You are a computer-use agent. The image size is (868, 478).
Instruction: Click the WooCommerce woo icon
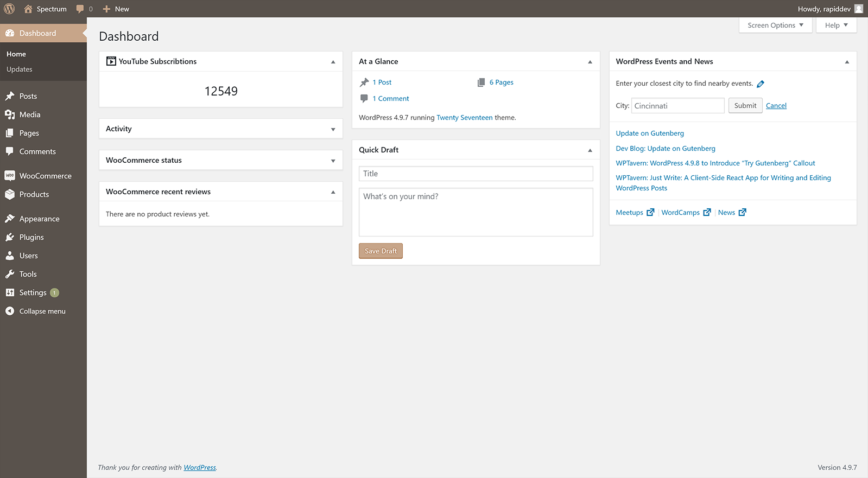[x=10, y=176]
